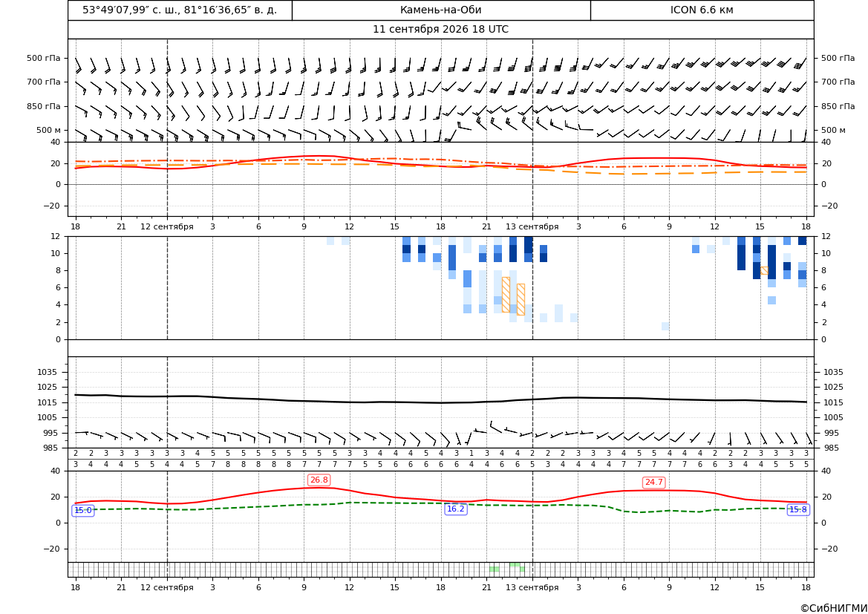Click the 500 гПа level label on left
Image resolution: width=868 pixels, height=614 pixels.
tap(44, 58)
